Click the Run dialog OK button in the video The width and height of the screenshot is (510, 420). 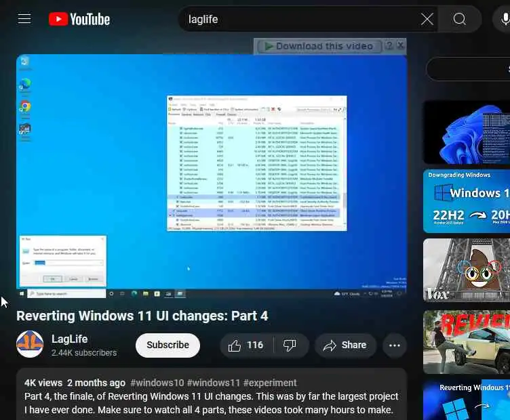point(53,278)
